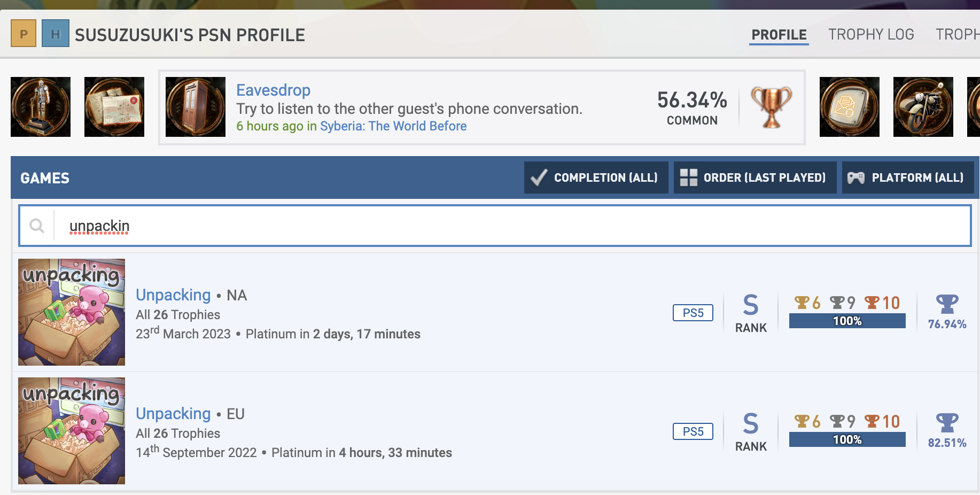This screenshot has height=495, width=980.
Task: Open the map trophy icon
Action: pos(114,107)
